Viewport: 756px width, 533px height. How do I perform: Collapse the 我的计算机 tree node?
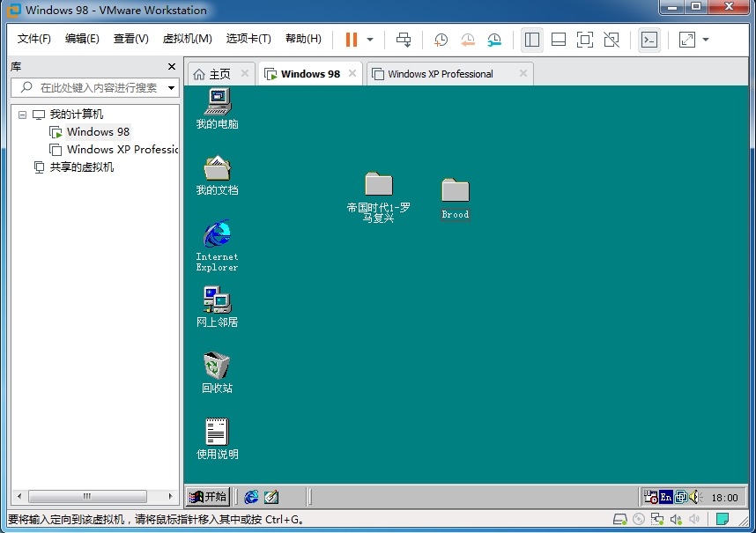pyautogui.click(x=22, y=115)
